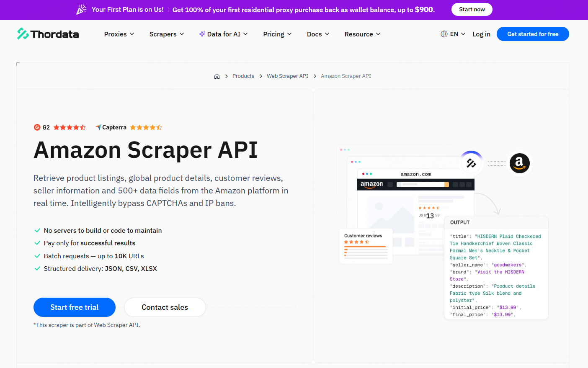Viewport: 588px width, 368px height.
Task: Click the Contact sales button
Action: pos(165,307)
